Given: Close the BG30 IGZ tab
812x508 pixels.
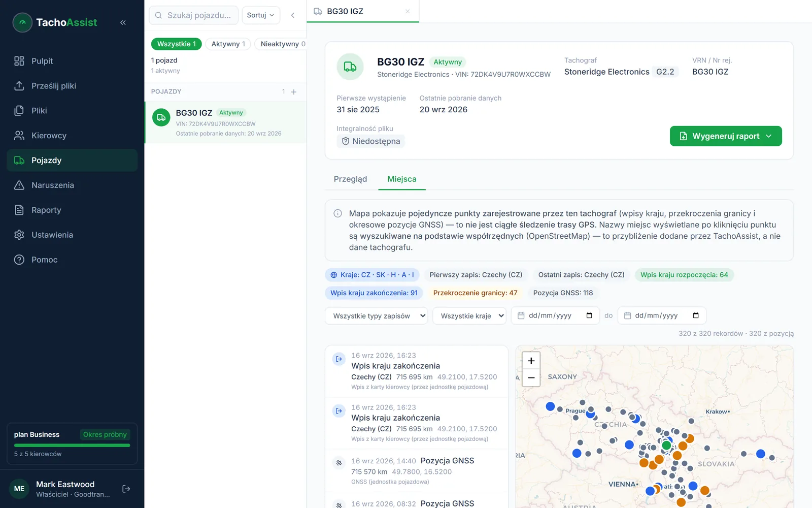Looking at the screenshot, I should [408, 11].
